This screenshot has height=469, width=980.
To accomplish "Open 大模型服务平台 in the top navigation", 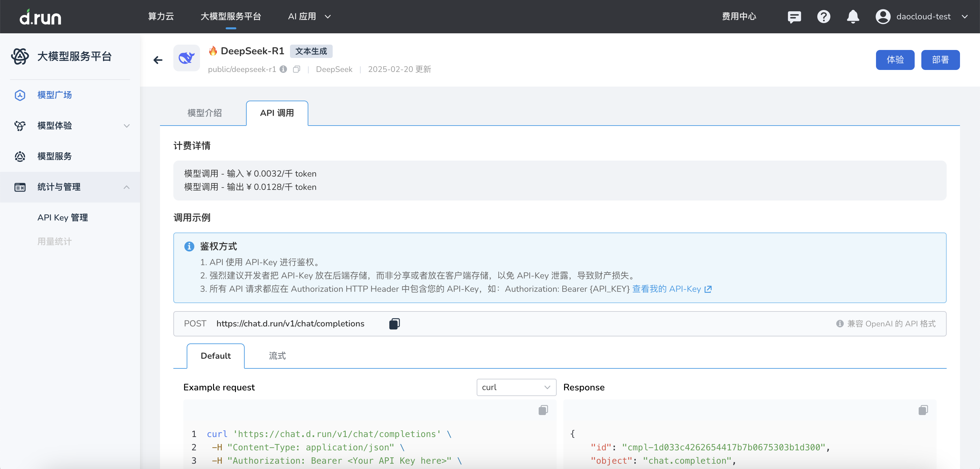I will point(231,17).
